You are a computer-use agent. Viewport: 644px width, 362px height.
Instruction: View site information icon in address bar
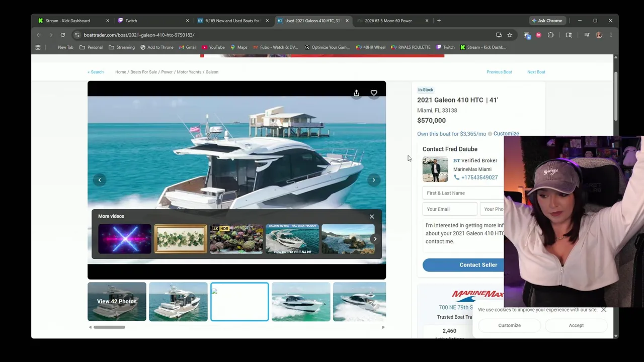click(x=77, y=35)
